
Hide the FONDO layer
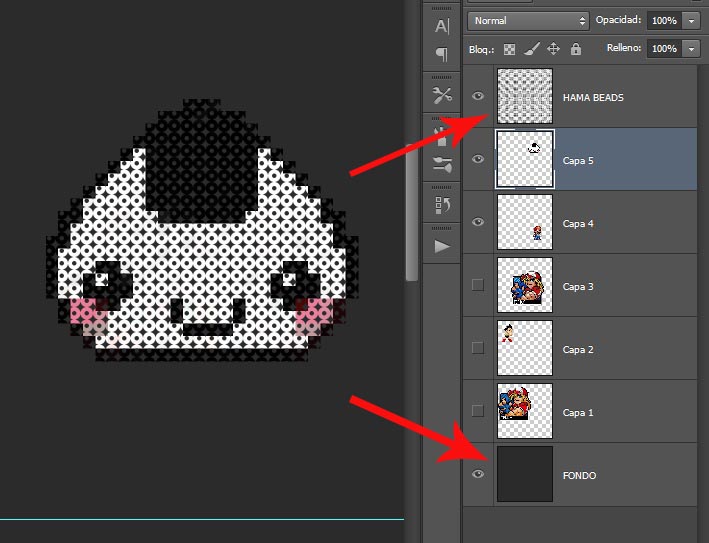[x=478, y=474]
